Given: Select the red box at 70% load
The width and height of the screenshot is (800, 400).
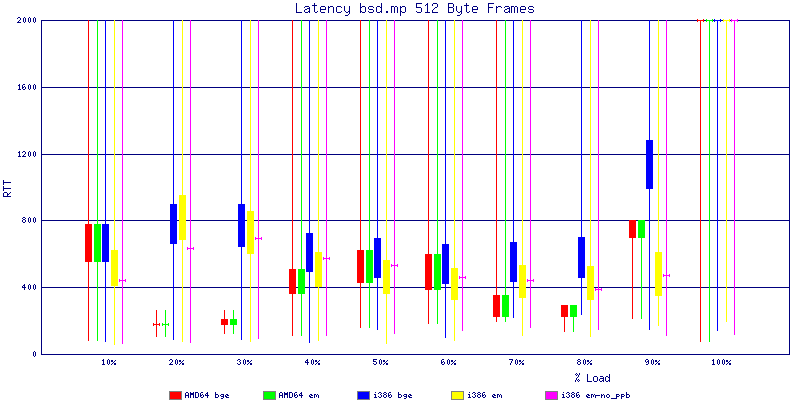Looking at the screenshot, I should coord(496,306).
